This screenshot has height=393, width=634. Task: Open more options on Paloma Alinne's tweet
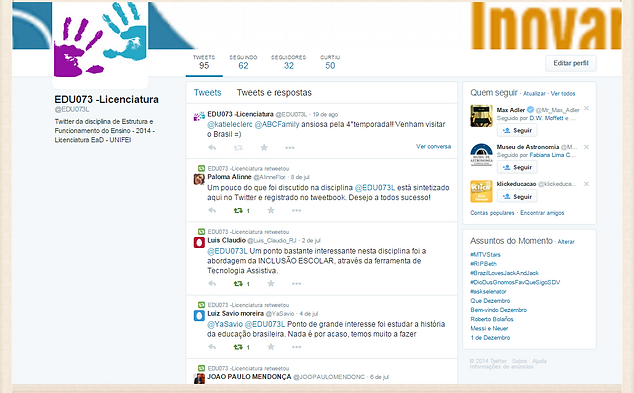[x=296, y=210]
